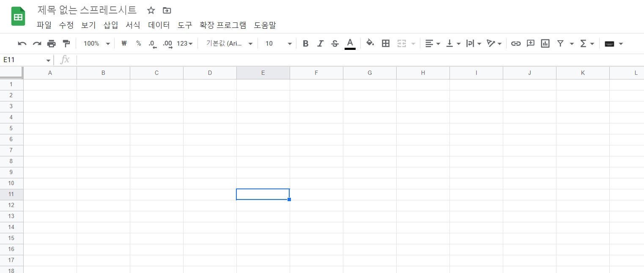Open the 파일 menu
Viewport: 644px width, 273px height.
pos(44,25)
